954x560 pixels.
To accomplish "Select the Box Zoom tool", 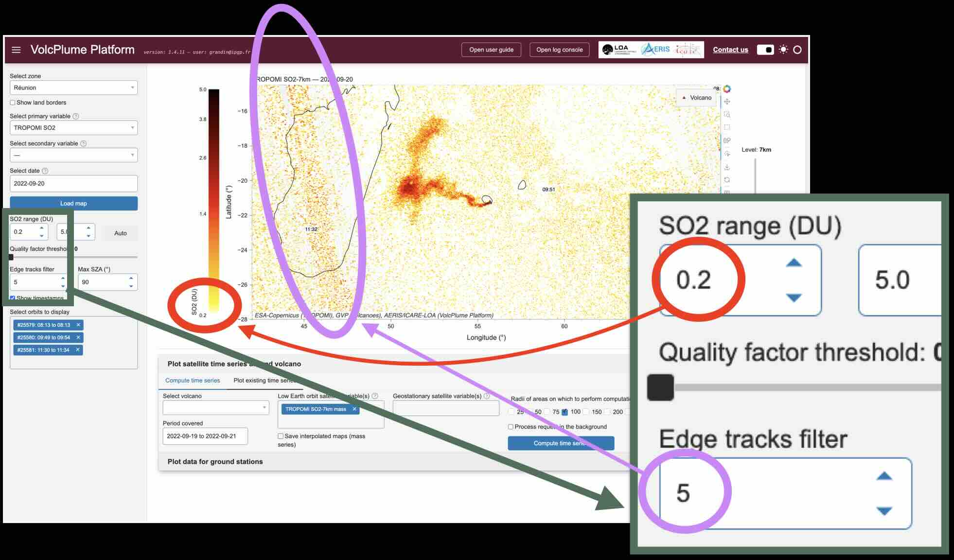I will coord(727,114).
